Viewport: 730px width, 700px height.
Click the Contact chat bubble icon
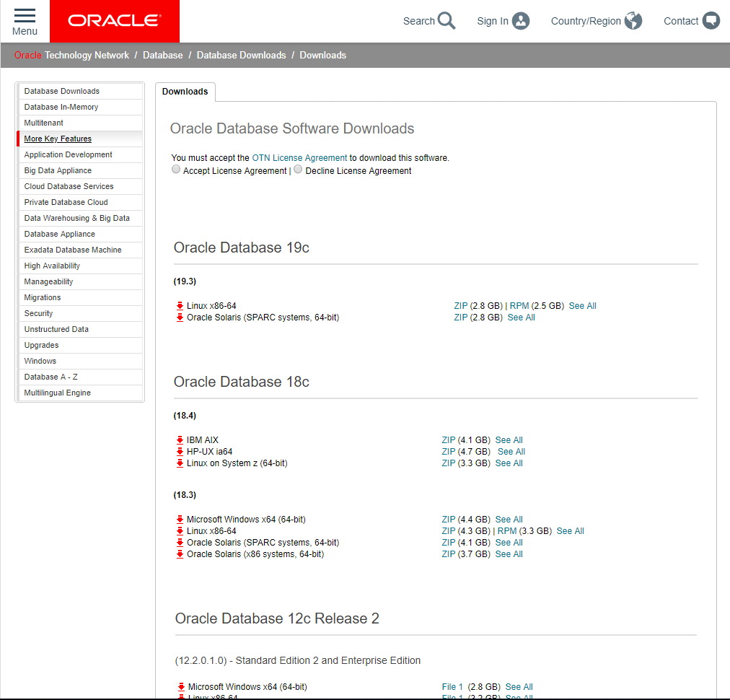pyautogui.click(x=711, y=20)
